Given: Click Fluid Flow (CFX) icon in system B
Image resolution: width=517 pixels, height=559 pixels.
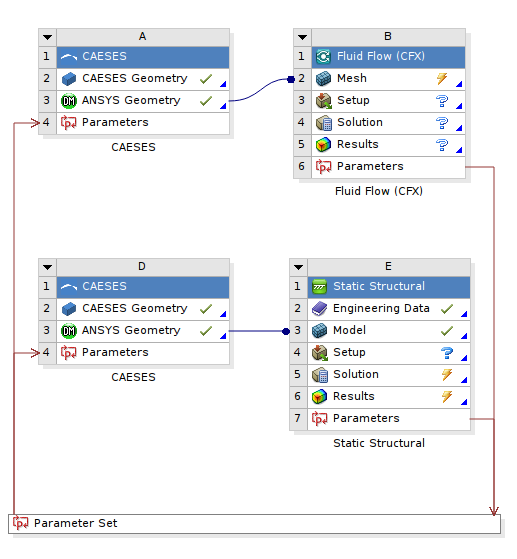Looking at the screenshot, I should coord(323,57).
